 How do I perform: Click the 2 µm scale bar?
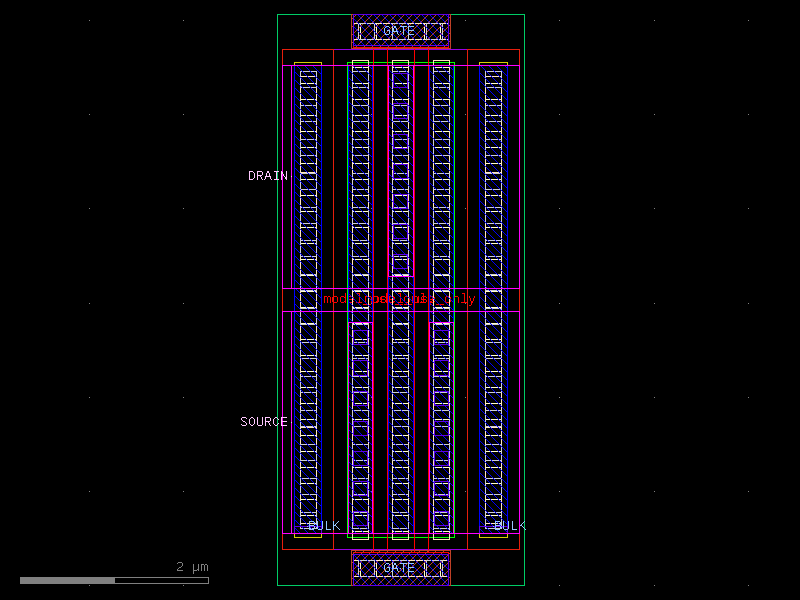[x=115, y=579]
